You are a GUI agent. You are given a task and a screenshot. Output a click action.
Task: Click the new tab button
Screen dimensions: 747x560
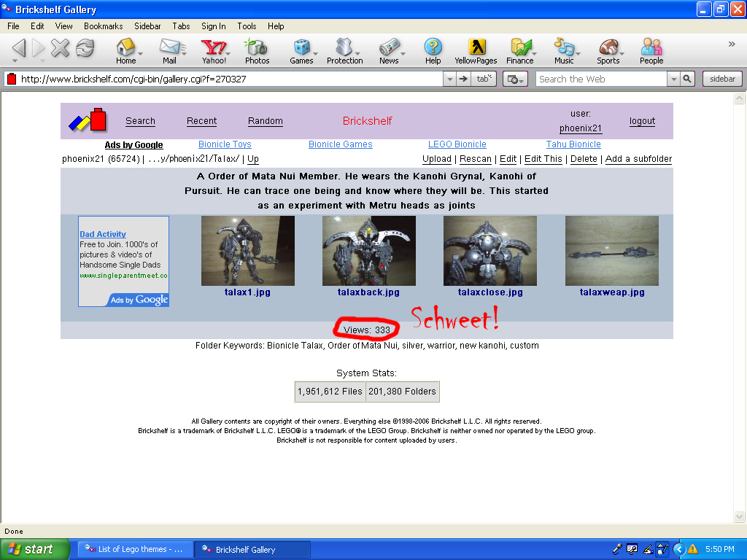484,79
